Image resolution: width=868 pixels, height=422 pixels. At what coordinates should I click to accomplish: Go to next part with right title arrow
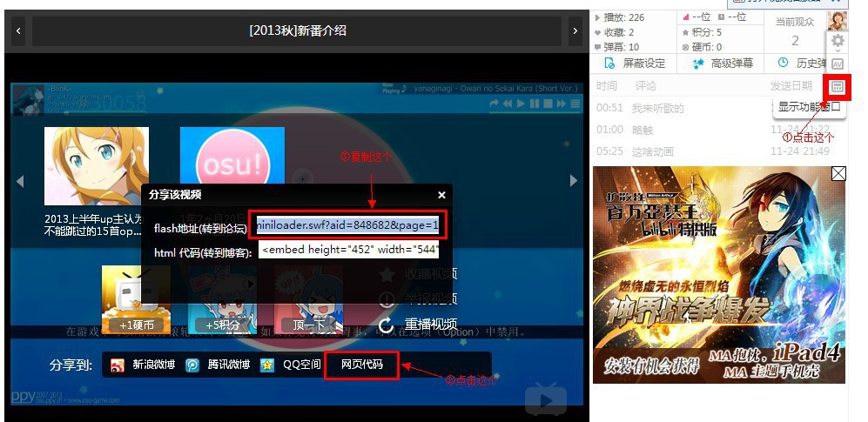(x=574, y=31)
